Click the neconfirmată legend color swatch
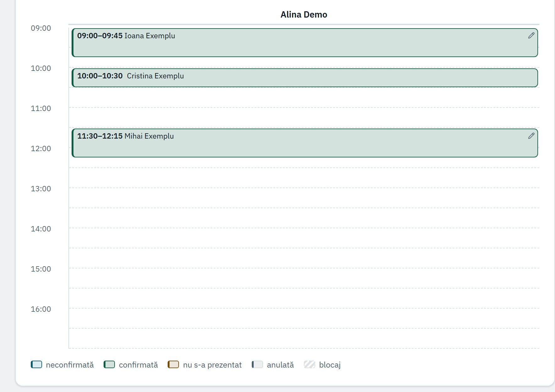Screen dimensions: 555x392 36,364
